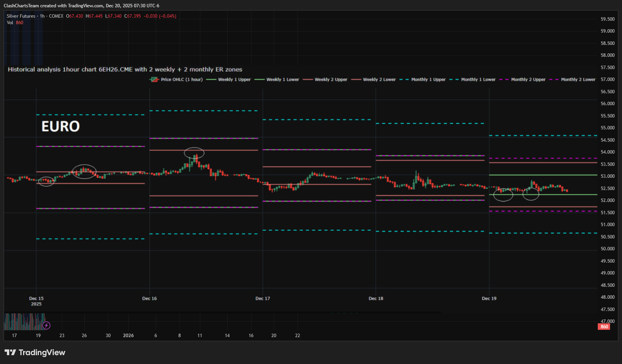This screenshot has height=364, width=622.
Task: Toggle the Monthly 1 Upper legend entry
Action: point(422,79)
